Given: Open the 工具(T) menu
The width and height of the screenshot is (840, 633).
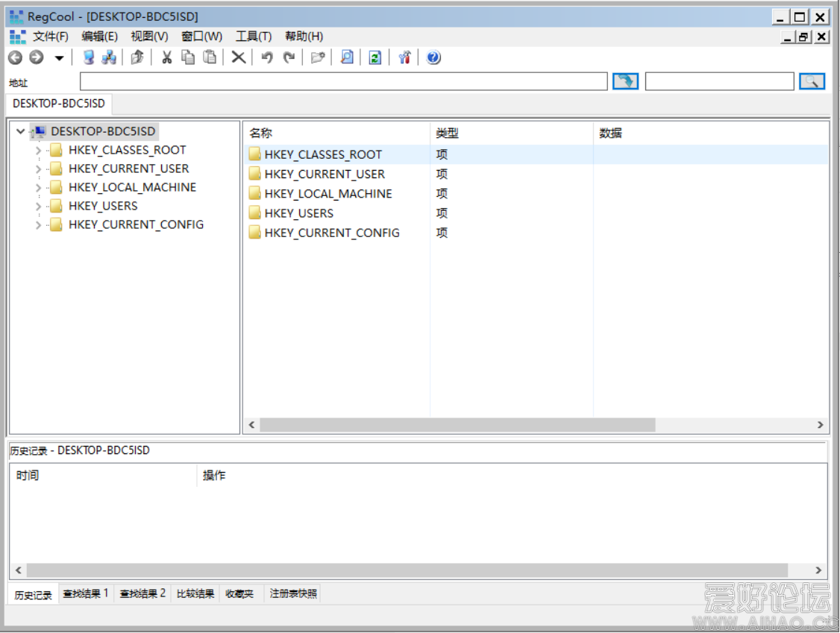Looking at the screenshot, I should tap(254, 37).
